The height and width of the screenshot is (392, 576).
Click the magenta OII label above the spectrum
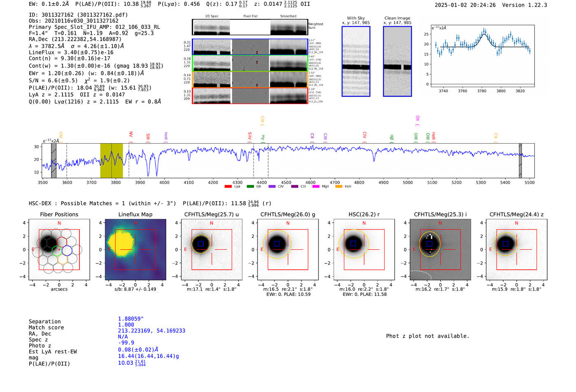(x=418, y=121)
